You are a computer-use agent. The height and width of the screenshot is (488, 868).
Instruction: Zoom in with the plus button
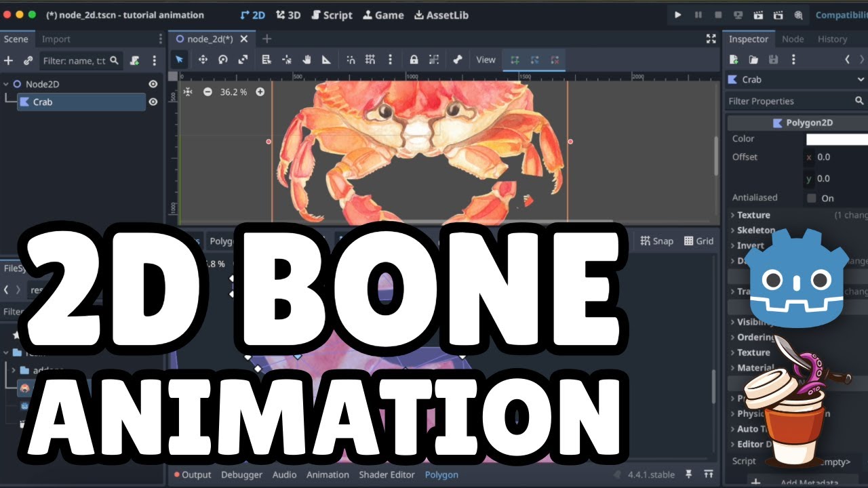260,91
